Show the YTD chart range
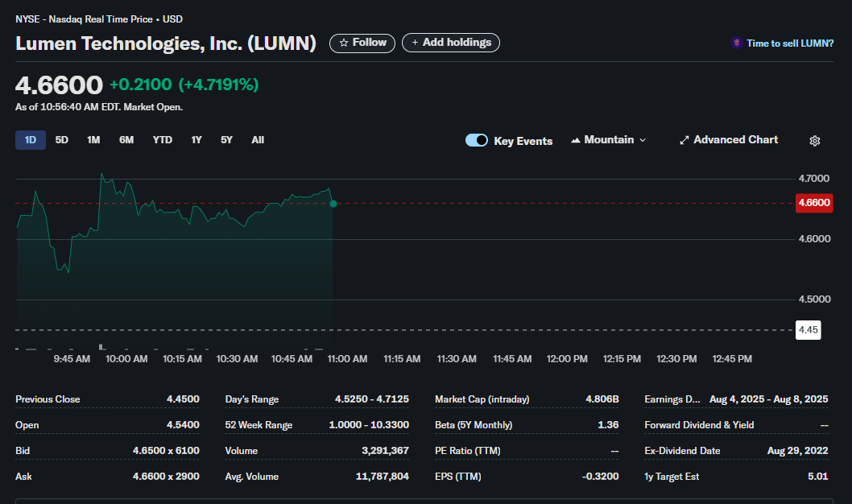Screen dimensions: 852x504 coord(162,140)
